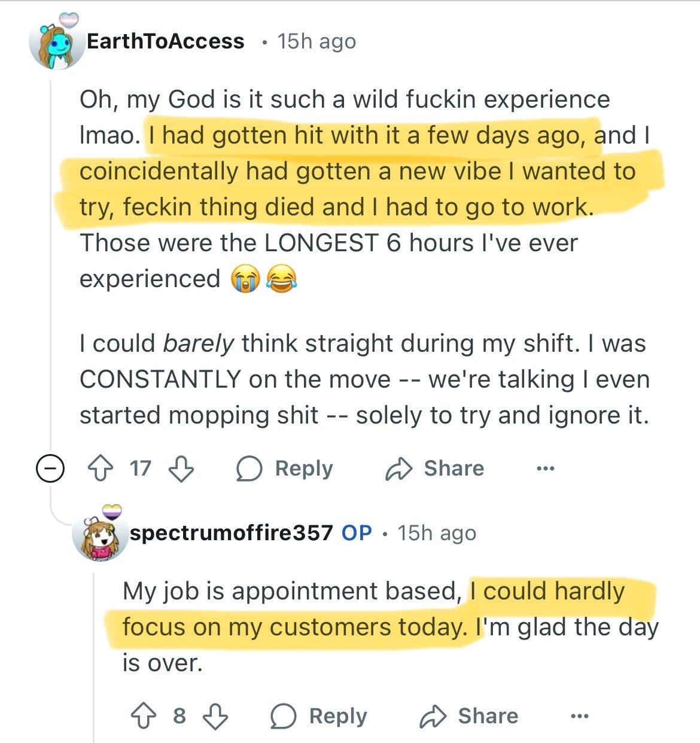The height and width of the screenshot is (743, 700).
Task: Downvote the spectrumoffire357 reply
Action: (x=215, y=716)
